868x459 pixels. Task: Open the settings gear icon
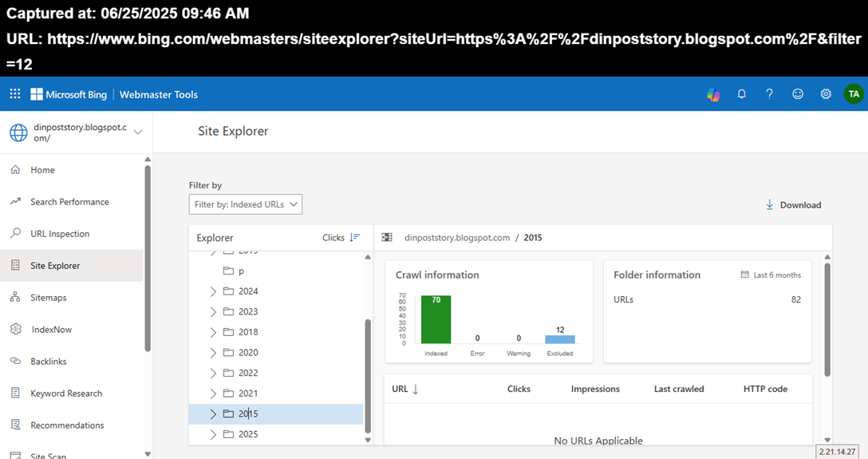[x=826, y=94]
